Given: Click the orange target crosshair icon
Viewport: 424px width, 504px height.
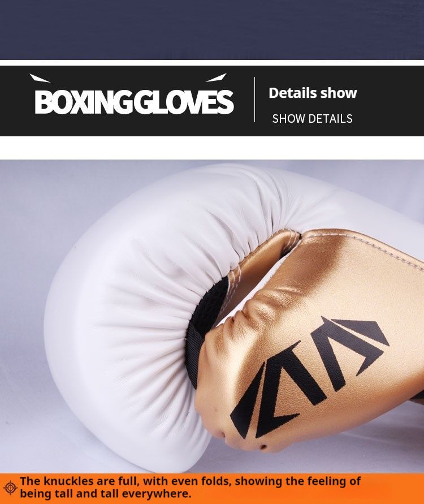Looking at the screenshot, I should pyautogui.click(x=10, y=488).
